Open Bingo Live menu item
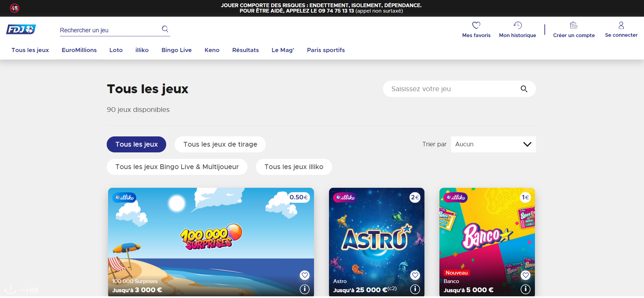The width and height of the screenshot is (644, 298). coord(177,50)
